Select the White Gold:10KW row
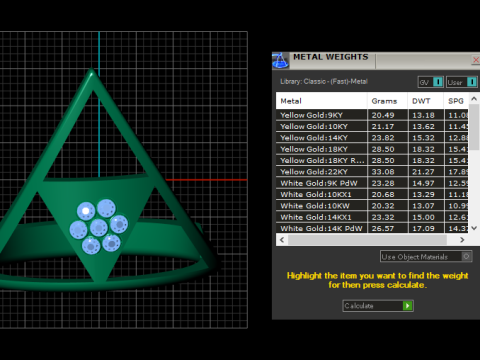 click(x=372, y=206)
